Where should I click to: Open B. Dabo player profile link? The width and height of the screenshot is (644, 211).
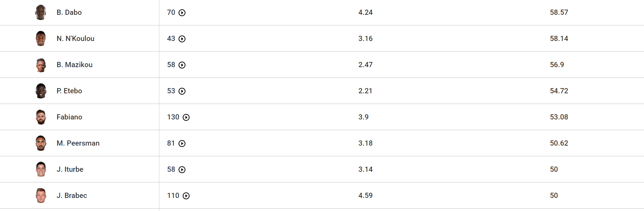tap(69, 12)
